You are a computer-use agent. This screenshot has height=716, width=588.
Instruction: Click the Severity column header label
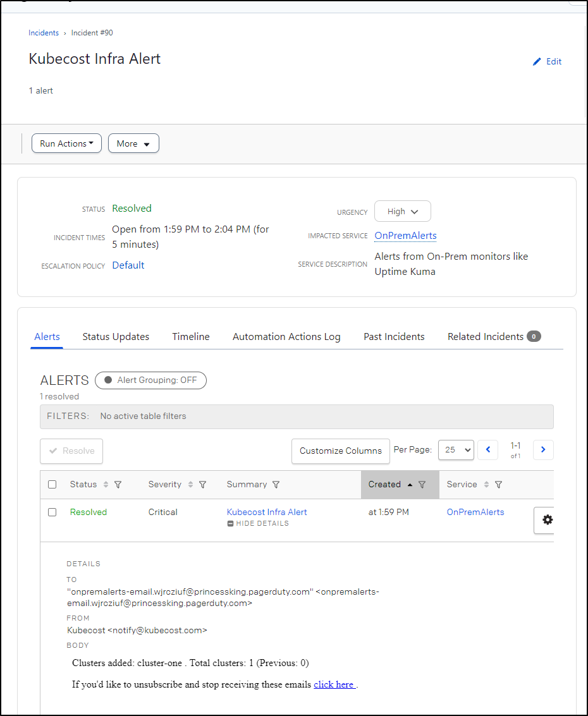(x=165, y=485)
